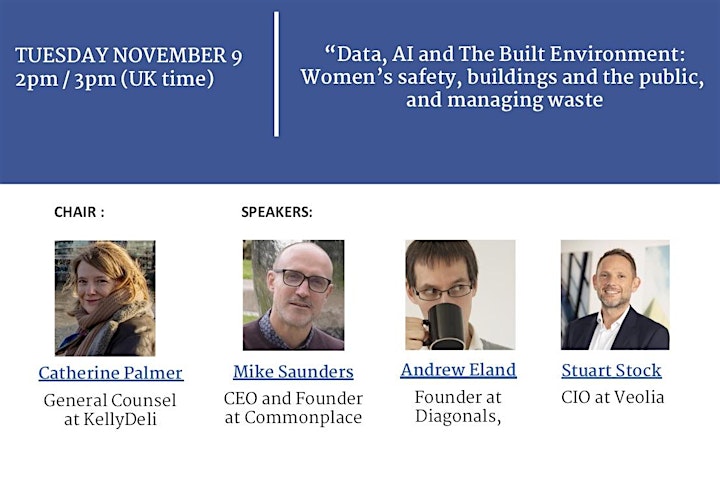The image size is (720, 481).
Task: Click the Data, AI and Built Environment title
Action: (x=504, y=77)
